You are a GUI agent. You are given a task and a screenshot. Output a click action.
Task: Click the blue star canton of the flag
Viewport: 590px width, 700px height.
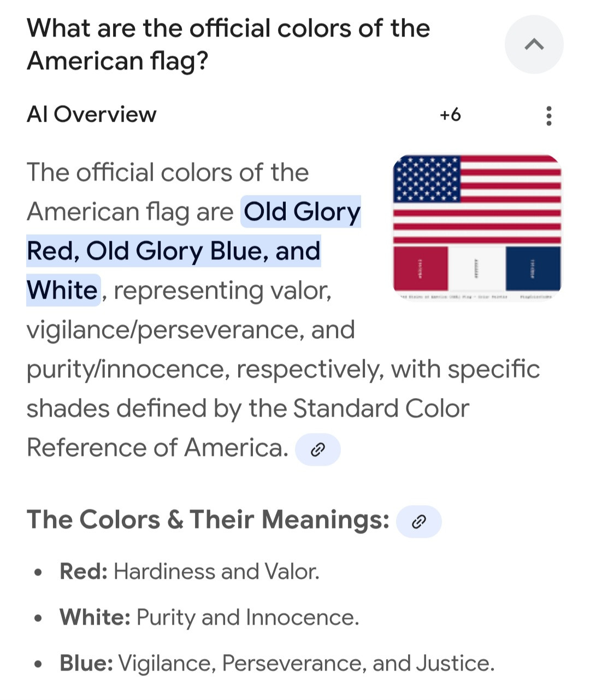point(427,179)
